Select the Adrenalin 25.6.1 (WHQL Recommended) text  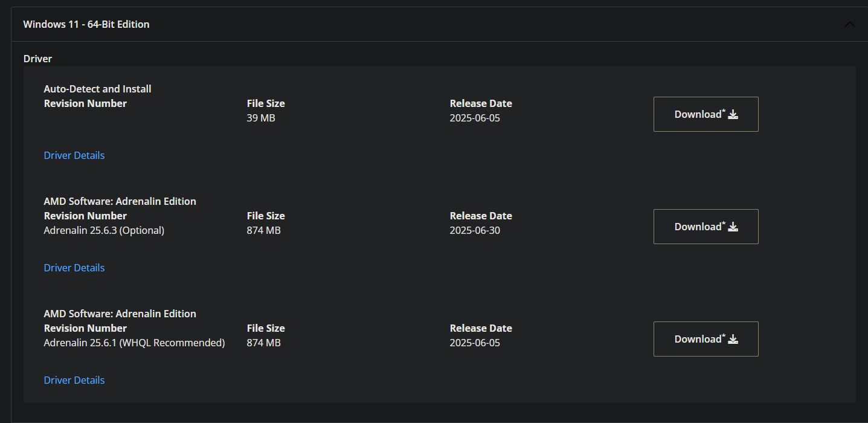[x=134, y=343]
